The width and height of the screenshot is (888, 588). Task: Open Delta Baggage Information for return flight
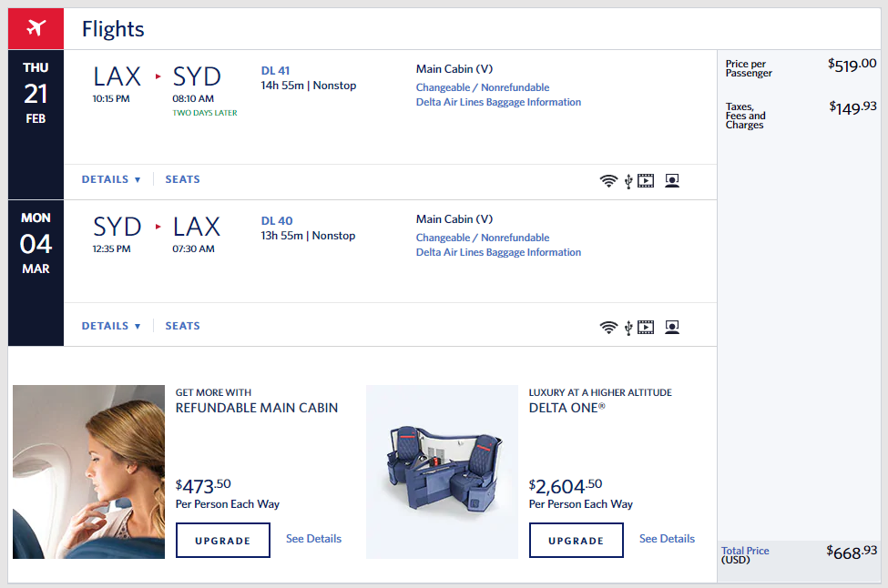(498, 252)
